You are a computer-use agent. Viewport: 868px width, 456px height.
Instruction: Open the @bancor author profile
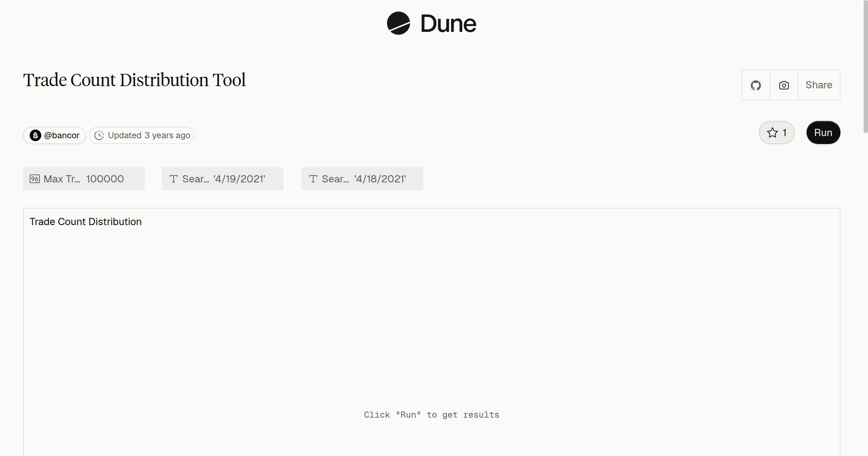(55, 135)
